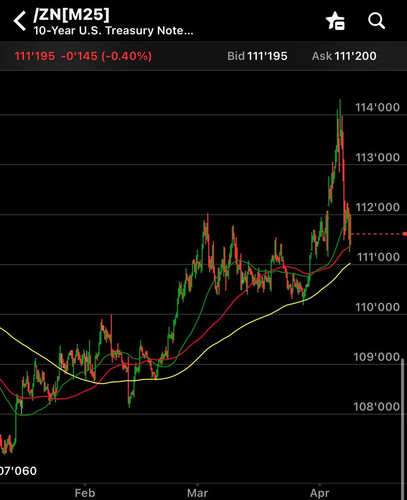Screen dimensions: 407x500
Task: Tap the Ask 111'200 quote
Action: click(x=344, y=56)
